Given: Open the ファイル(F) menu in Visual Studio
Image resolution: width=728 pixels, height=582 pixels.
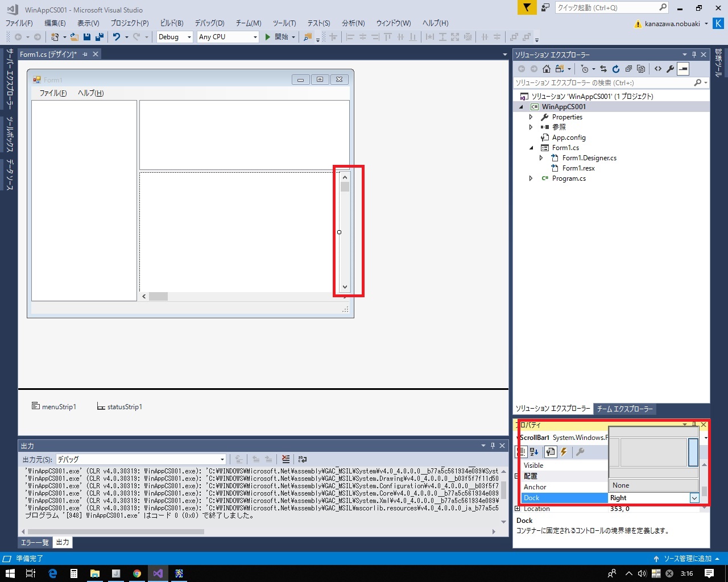Looking at the screenshot, I should tap(19, 23).
